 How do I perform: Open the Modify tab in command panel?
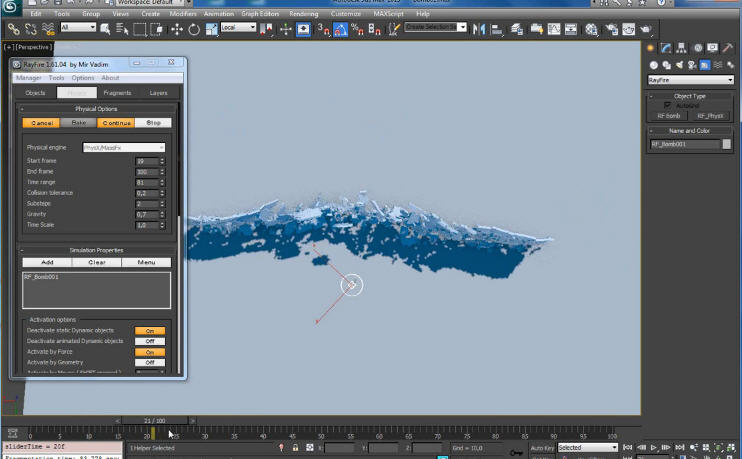pyautogui.click(x=665, y=48)
